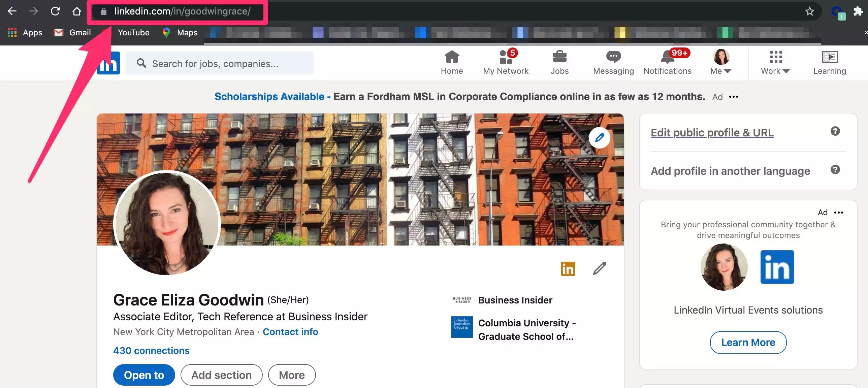Open the More profile options menu

291,375
